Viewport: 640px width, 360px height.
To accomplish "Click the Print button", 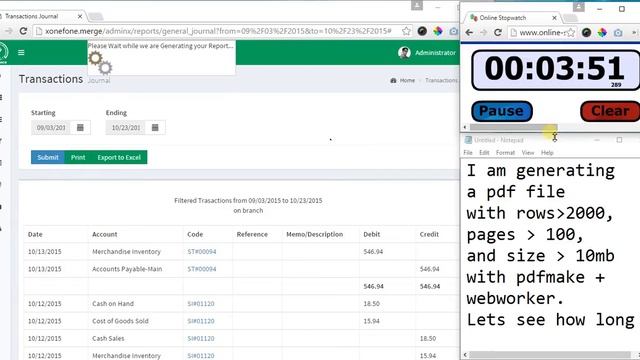I will (x=78, y=157).
